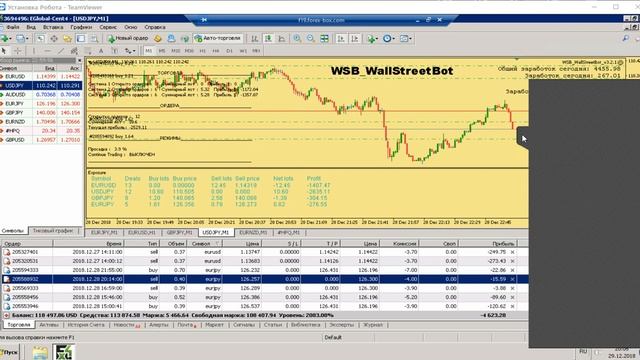
Task: Select the vertical line drawing tool
Action: [34, 51]
